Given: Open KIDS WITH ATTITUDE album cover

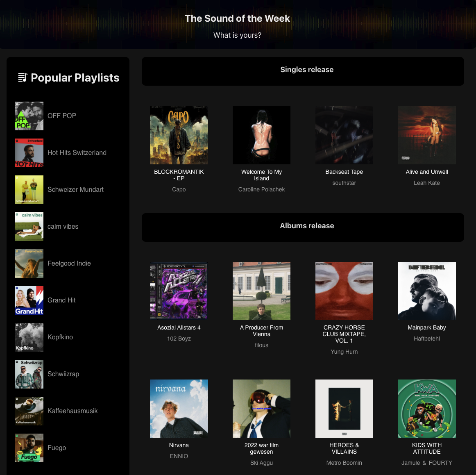Looking at the screenshot, I should [x=427, y=409].
